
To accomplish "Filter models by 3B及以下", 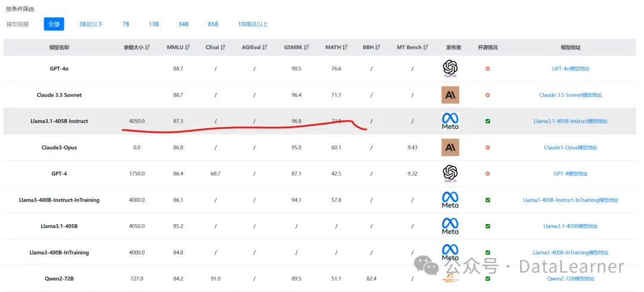I will pos(91,24).
